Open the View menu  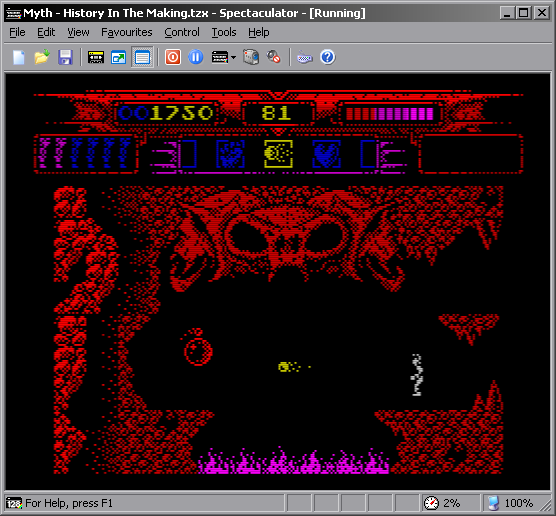(78, 32)
